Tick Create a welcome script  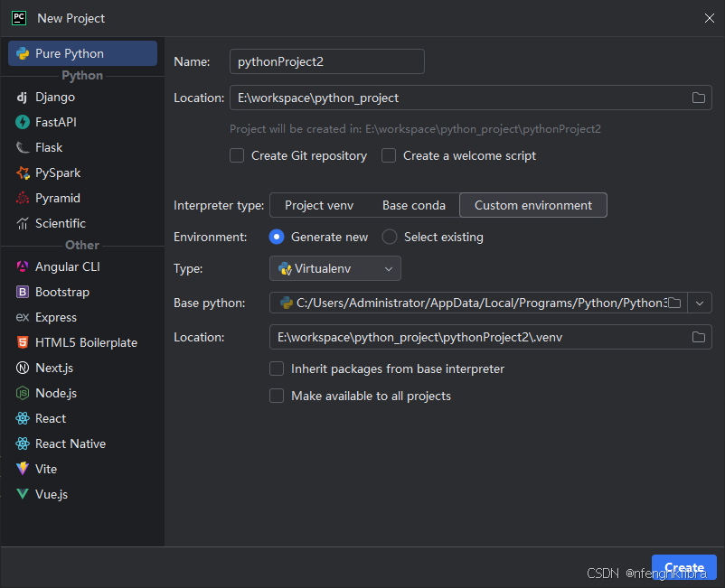pyautogui.click(x=389, y=155)
